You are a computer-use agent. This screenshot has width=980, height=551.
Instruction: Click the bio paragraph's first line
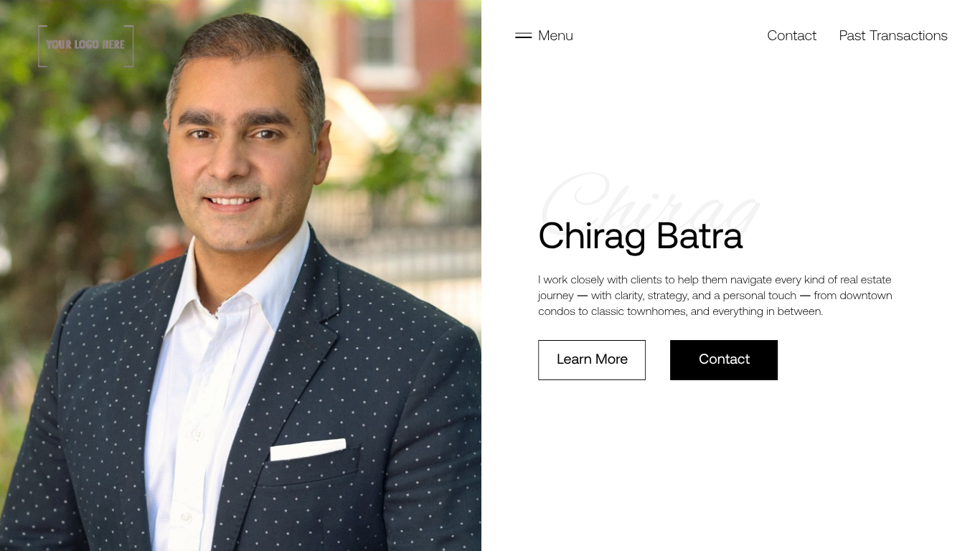pos(715,280)
